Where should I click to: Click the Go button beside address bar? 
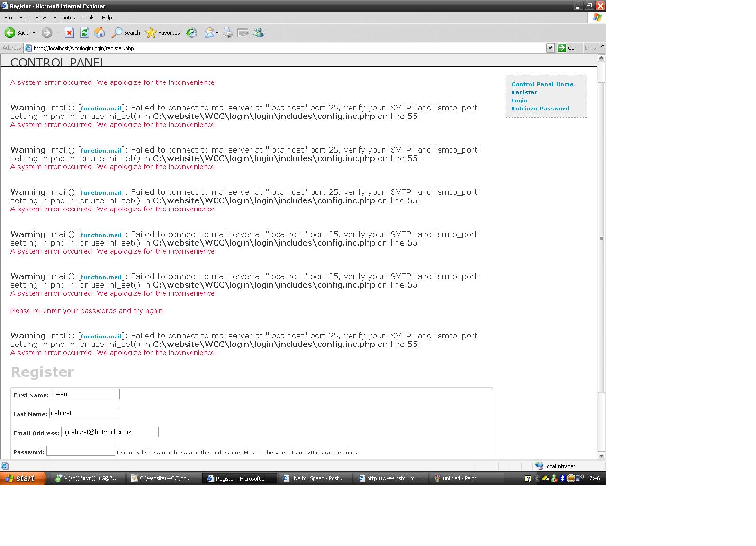click(567, 48)
